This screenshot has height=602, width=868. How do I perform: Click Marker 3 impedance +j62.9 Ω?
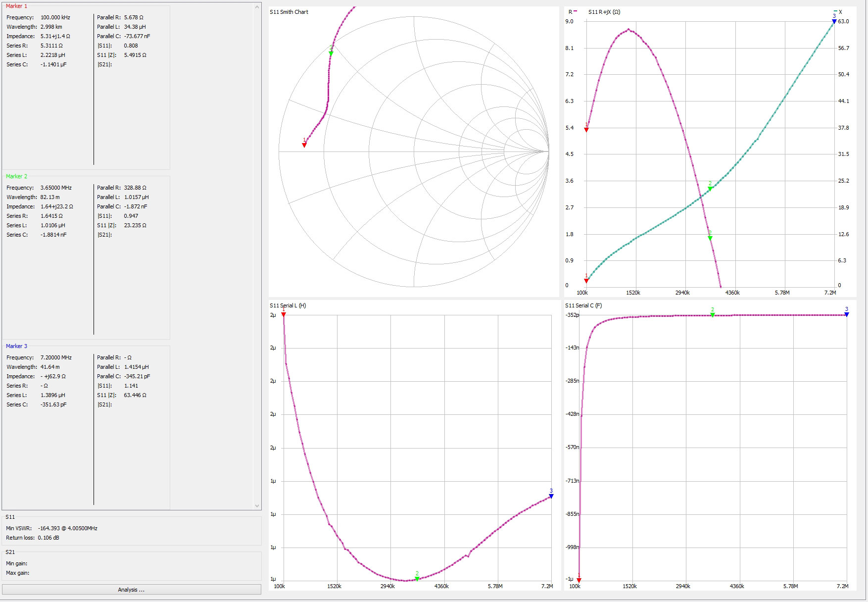[x=53, y=376]
